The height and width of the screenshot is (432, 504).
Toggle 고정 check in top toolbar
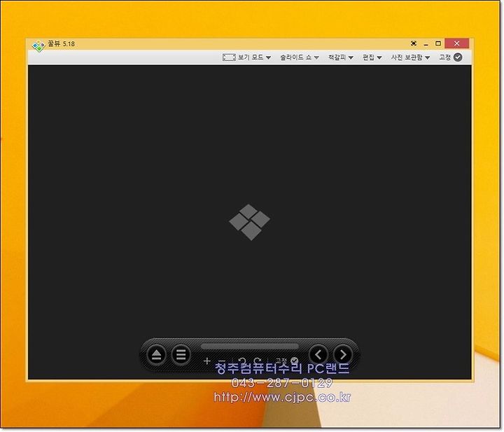(x=451, y=57)
